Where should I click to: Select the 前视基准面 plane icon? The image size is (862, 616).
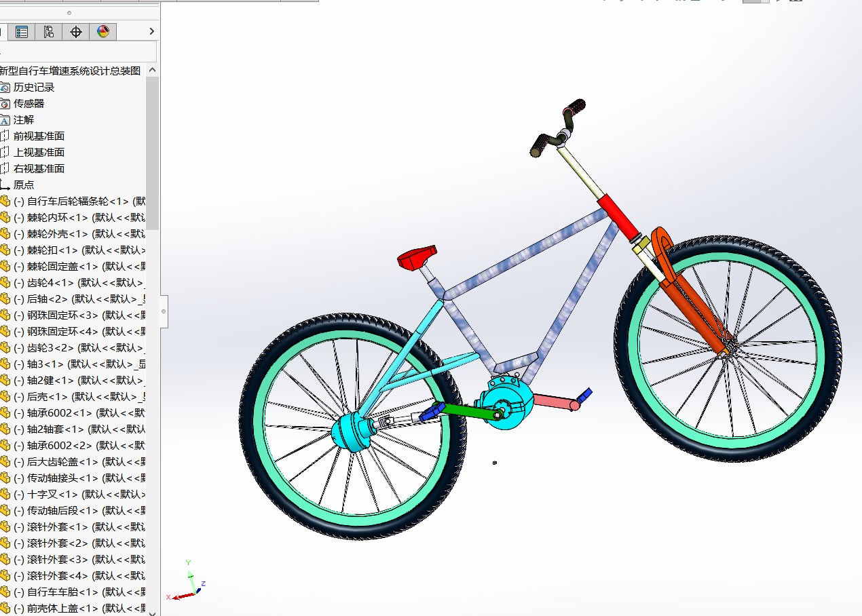[5, 136]
